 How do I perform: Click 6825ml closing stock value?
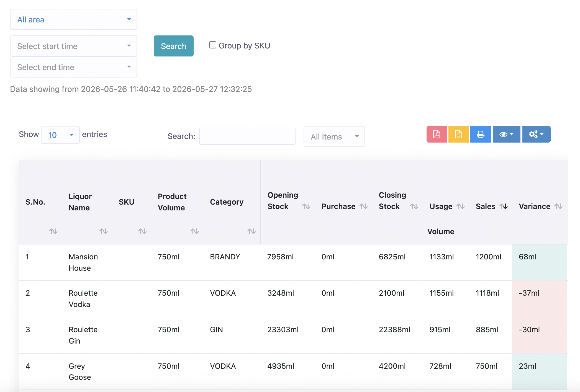[392, 257]
